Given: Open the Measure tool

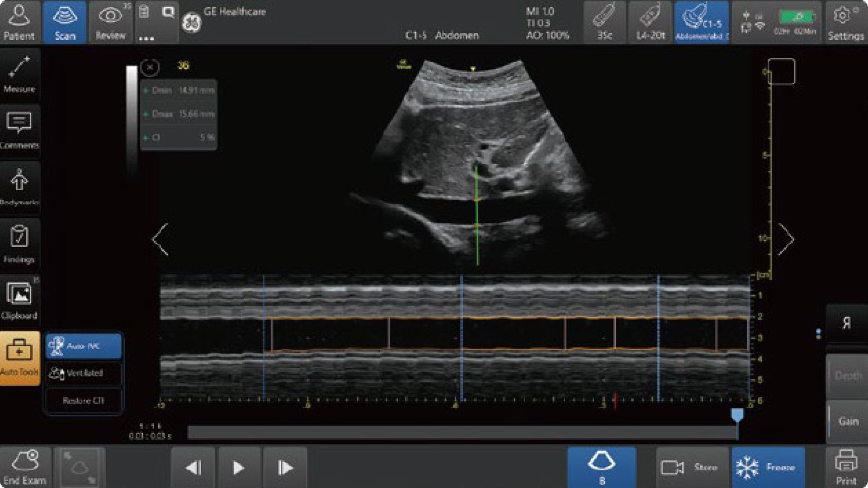Looking at the screenshot, I should (x=20, y=75).
